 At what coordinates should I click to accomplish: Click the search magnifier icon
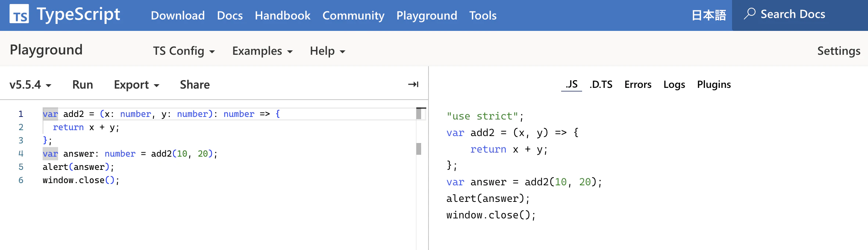tap(750, 14)
